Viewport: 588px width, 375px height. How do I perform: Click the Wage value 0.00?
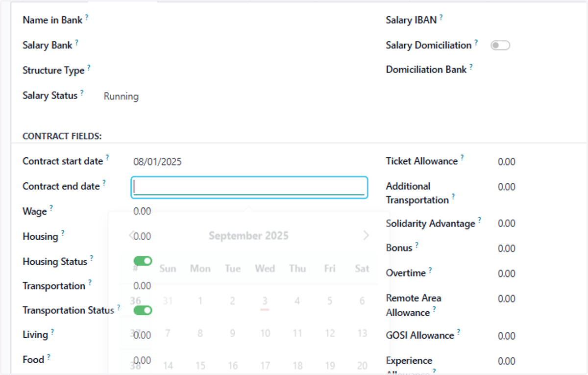[x=142, y=211]
